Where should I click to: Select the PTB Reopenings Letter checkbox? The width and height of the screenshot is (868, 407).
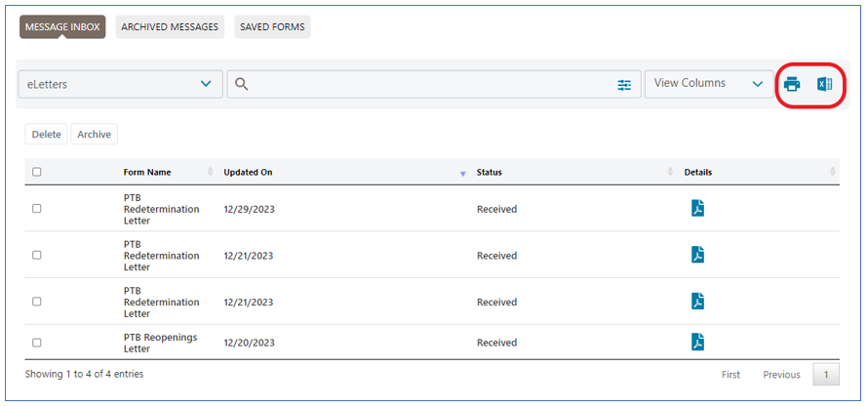click(37, 343)
